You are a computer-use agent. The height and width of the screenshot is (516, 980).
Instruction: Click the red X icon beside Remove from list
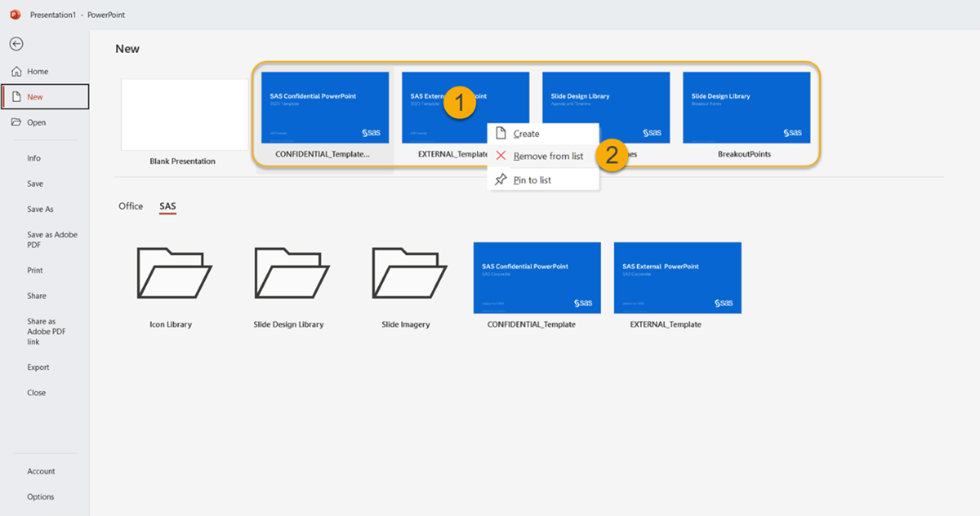click(501, 156)
